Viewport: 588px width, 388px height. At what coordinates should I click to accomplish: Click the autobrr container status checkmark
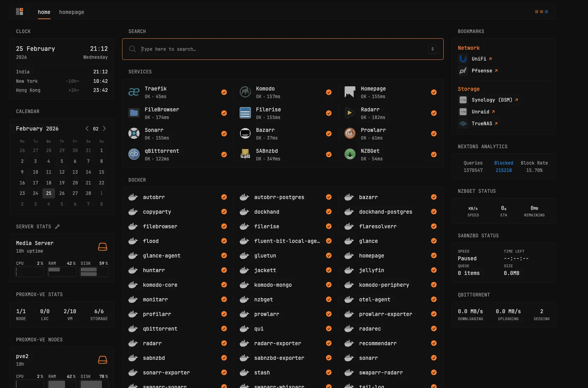(x=224, y=197)
